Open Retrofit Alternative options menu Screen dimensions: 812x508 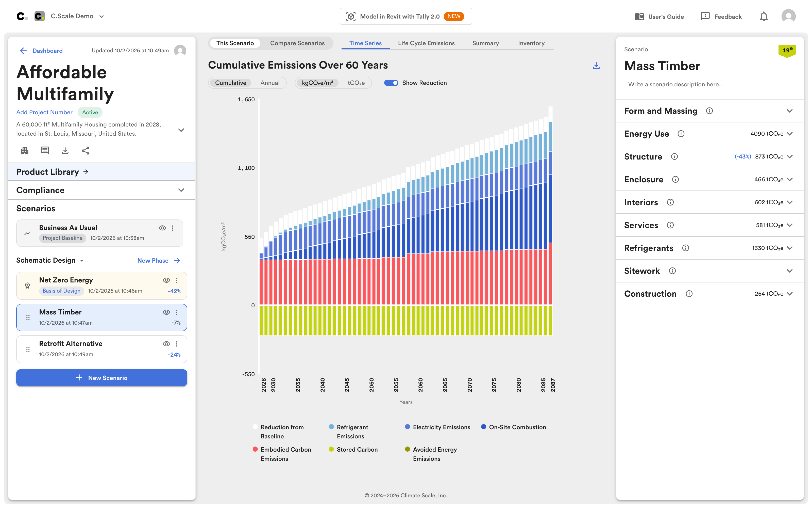tap(177, 344)
